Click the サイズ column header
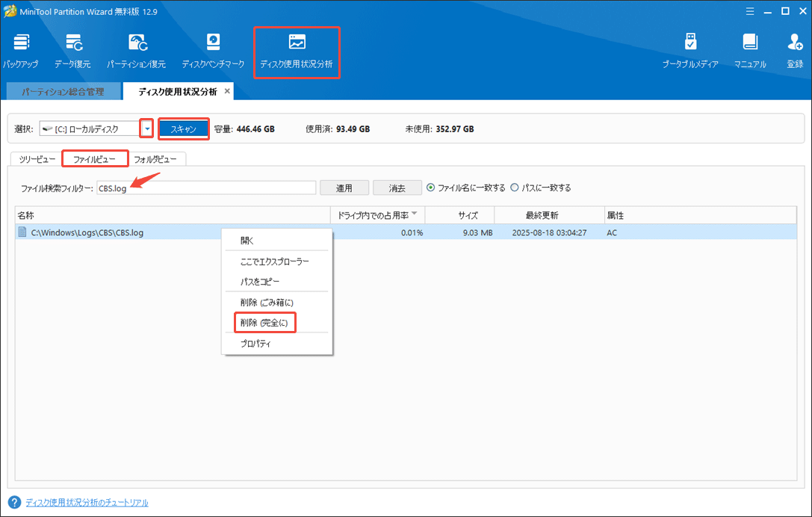 click(x=460, y=215)
